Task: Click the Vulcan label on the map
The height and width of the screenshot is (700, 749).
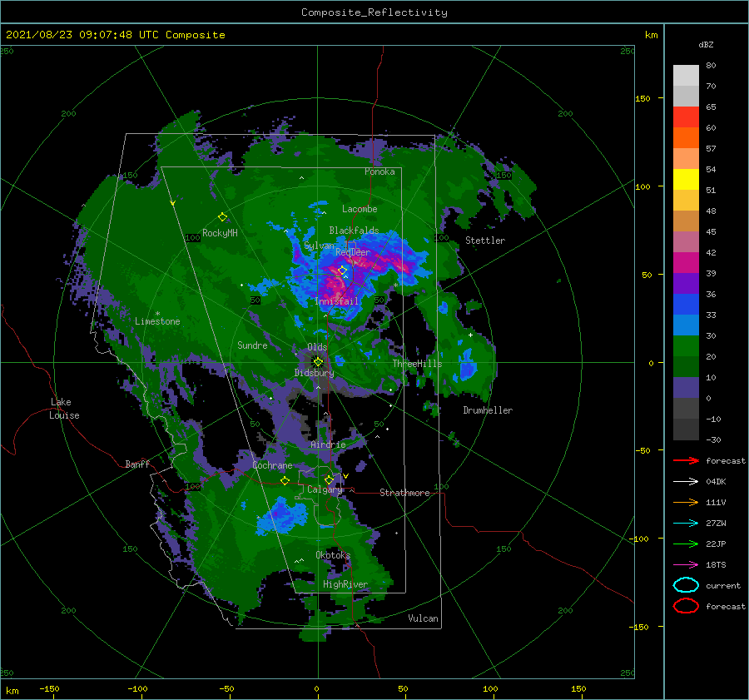Action: coord(423,618)
